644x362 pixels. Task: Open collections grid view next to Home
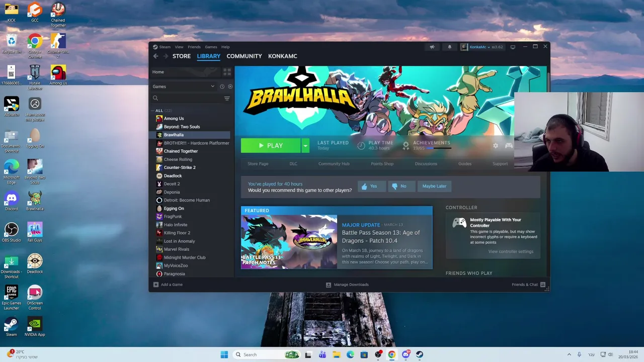tap(227, 72)
